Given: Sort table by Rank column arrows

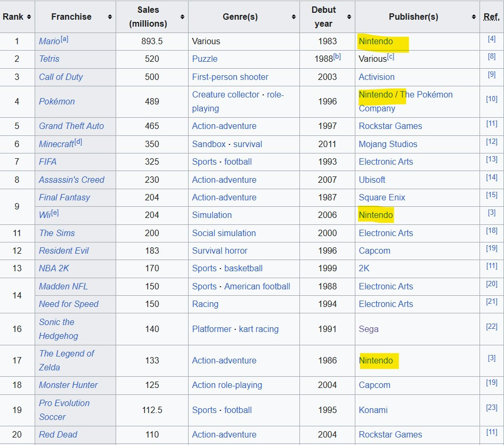Looking at the screenshot, I should [29, 17].
